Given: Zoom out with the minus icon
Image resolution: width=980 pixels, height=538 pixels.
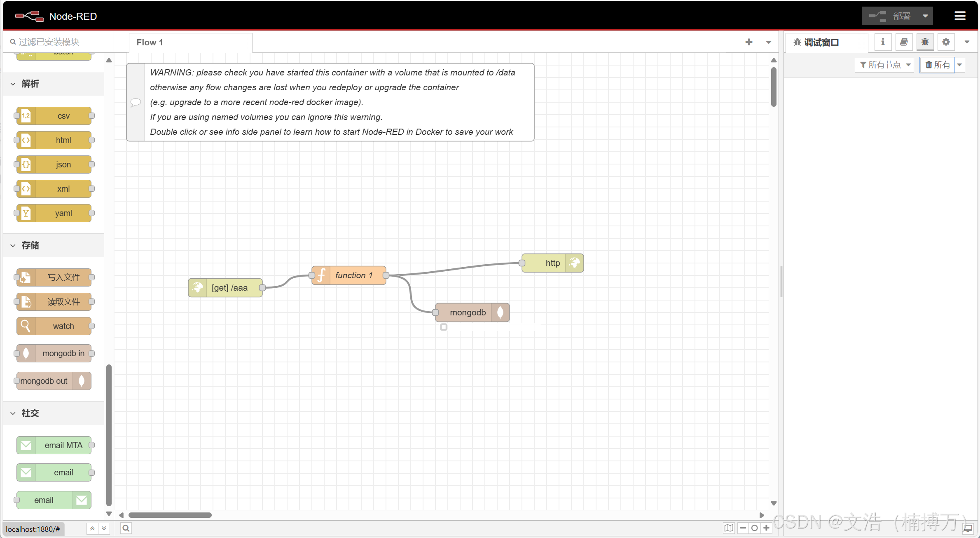Looking at the screenshot, I should point(743,528).
